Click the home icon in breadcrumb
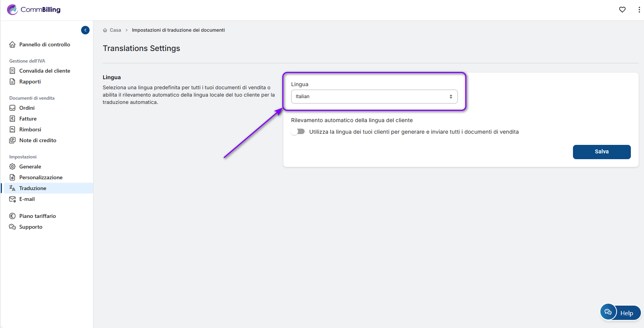The width and height of the screenshot is (644, 328). (x=105, y=30)
